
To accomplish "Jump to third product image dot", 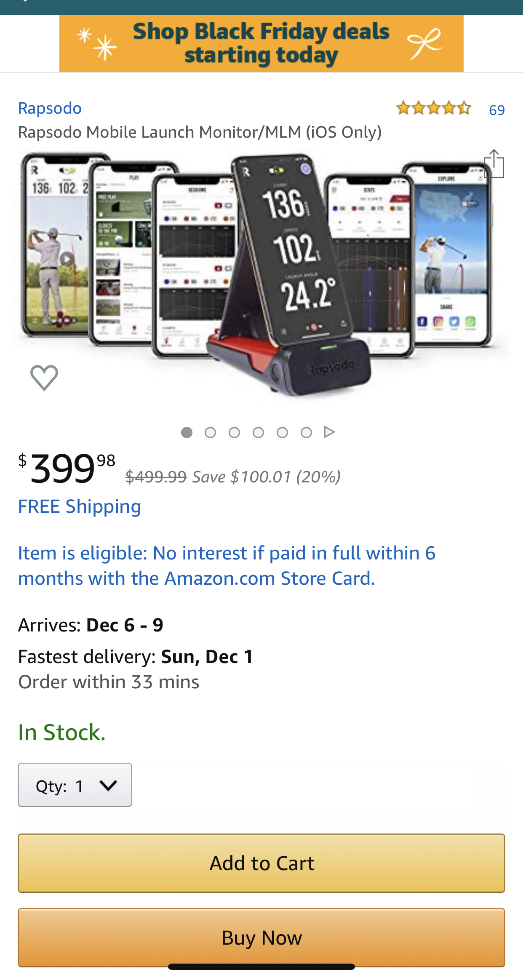I will [235, 432].
